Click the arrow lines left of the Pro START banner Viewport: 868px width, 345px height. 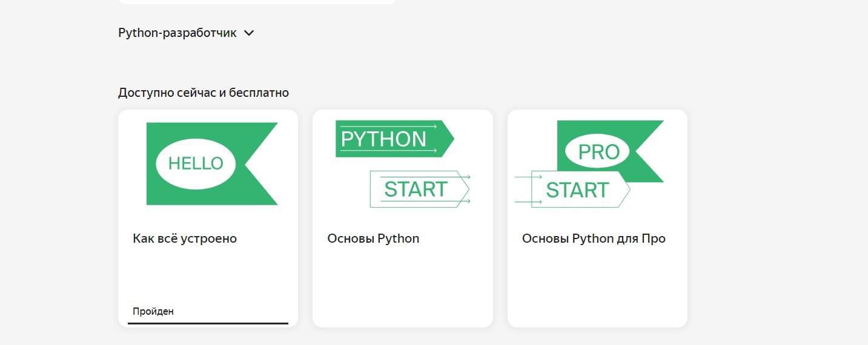[522, 189]
